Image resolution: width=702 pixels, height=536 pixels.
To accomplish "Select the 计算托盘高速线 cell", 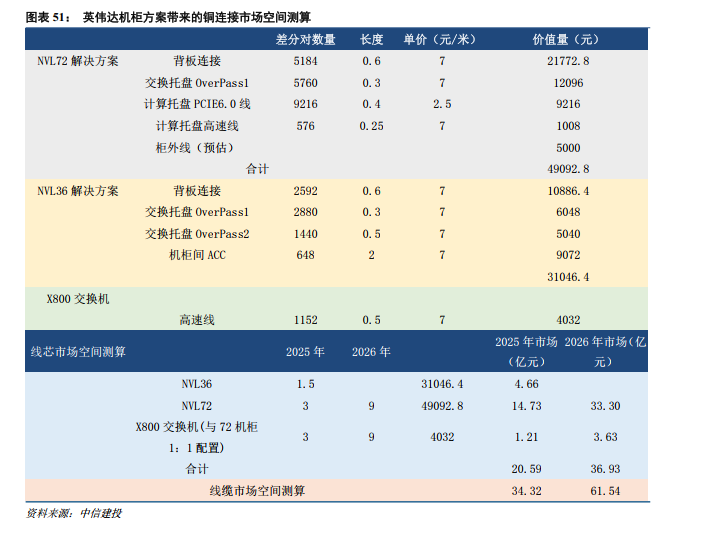I will click(x=197, y=126).
